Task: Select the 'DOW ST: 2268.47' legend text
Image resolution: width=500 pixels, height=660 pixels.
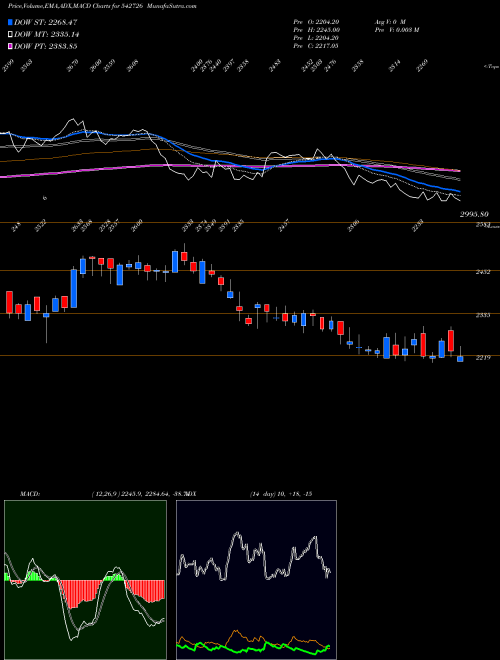Action: tap(46, 22)
